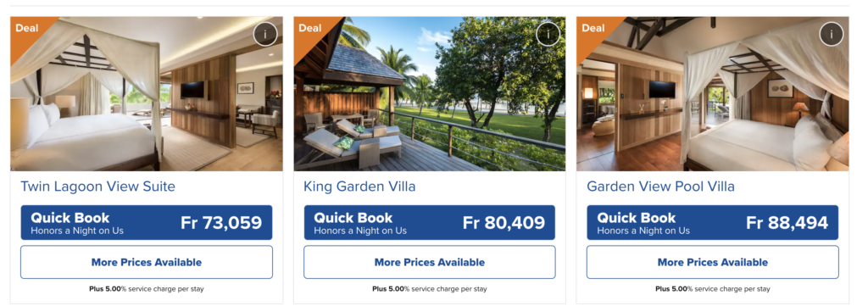The image size is (868, 306).
Task: Show More Prices Available for Garden View Pool Villa
Action: 712,262
